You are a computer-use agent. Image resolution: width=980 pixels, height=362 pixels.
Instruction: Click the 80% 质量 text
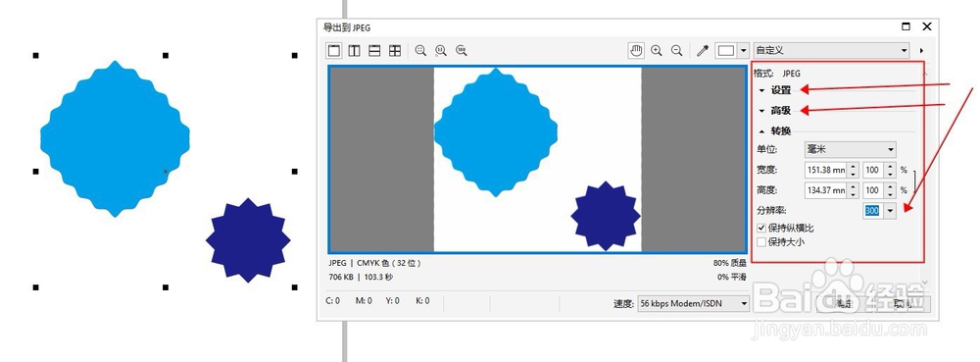[x=729, y=264]
